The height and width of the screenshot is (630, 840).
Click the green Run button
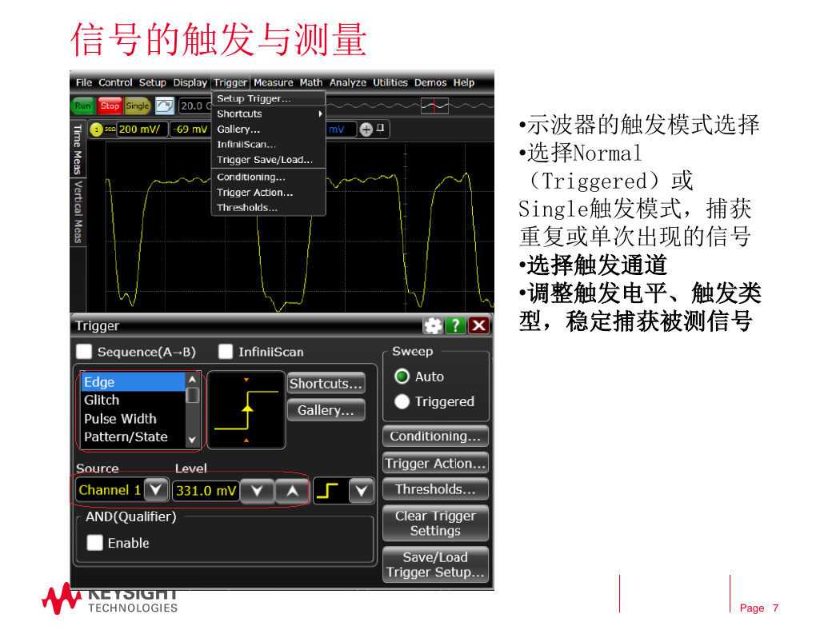click(82, 106)
